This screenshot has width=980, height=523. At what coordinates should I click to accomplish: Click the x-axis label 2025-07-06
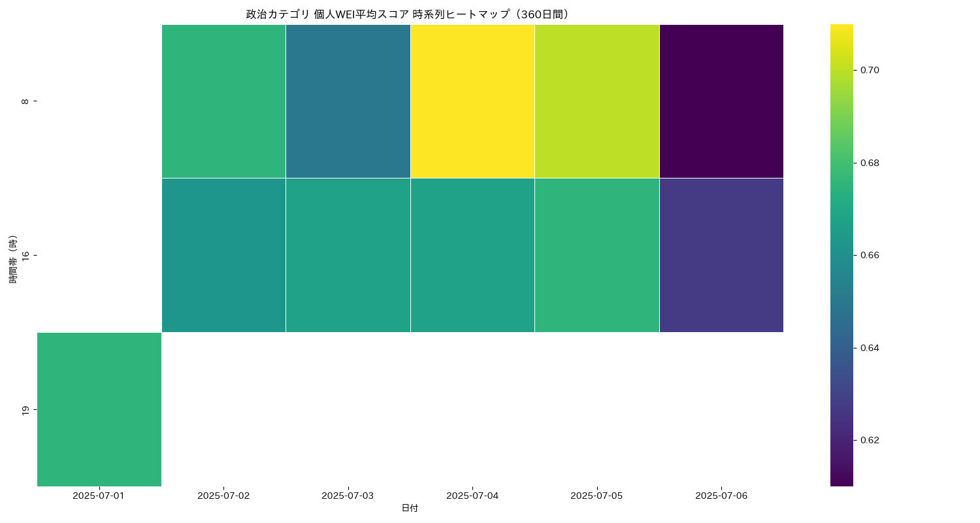tap(721, 496)
